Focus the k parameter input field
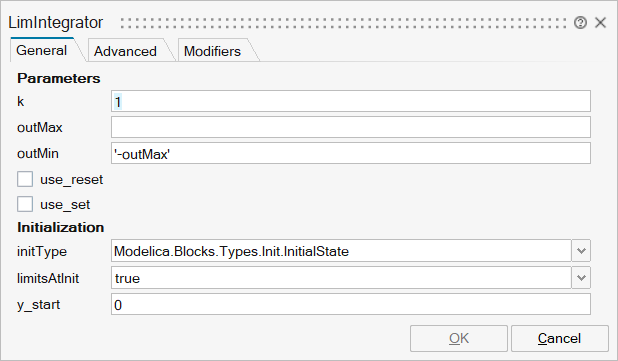This screenshot has height=361, width=618. tap(351, 101)
